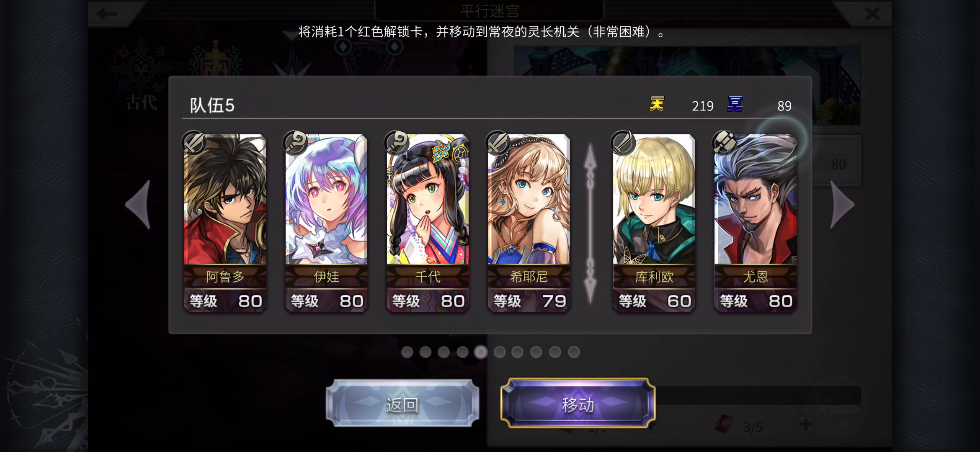
Task: Open 库利欧 level 60 character card
Action: tap(654, 223)
